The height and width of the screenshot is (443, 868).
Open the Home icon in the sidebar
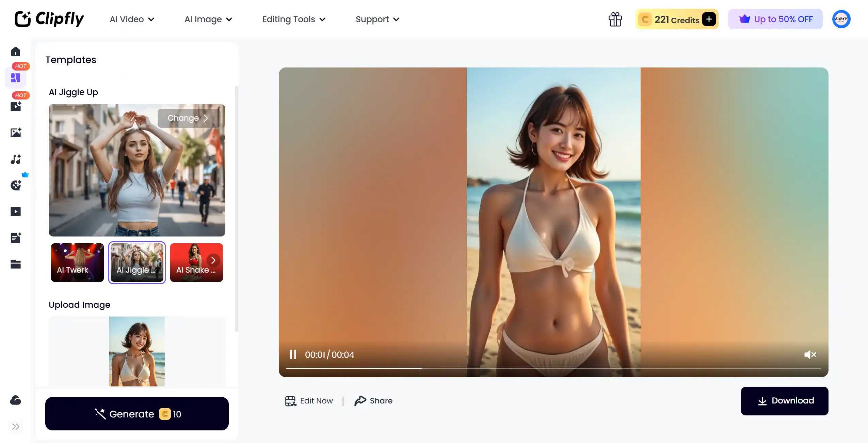pyautogui.click(x=16, y=51)
